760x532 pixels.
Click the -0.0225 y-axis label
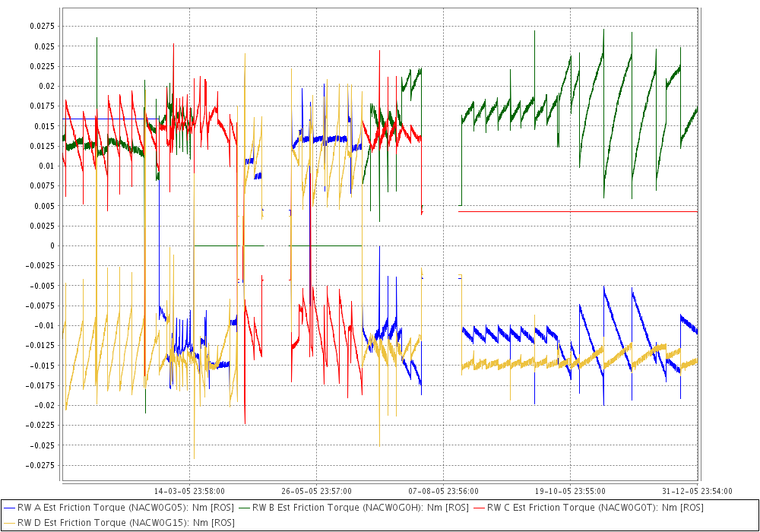point(40,425)
